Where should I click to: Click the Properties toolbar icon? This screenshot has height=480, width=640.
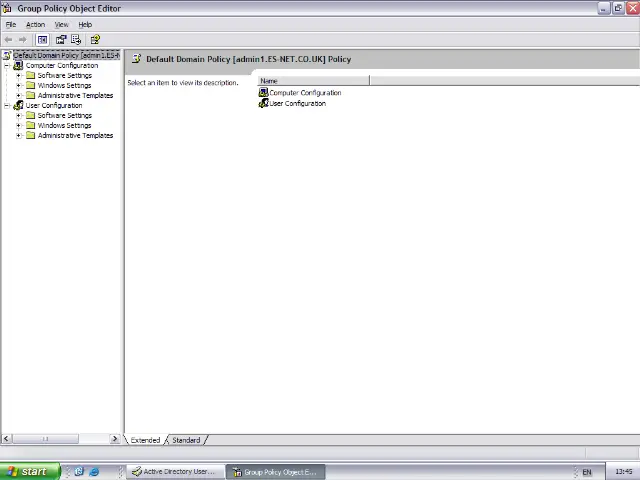pyautogui.click(x=61, y=40)
